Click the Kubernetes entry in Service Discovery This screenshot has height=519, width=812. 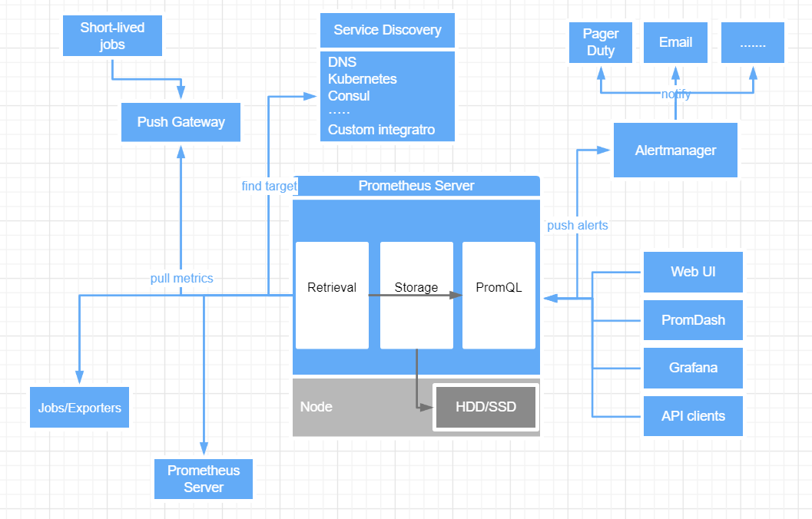363,79
